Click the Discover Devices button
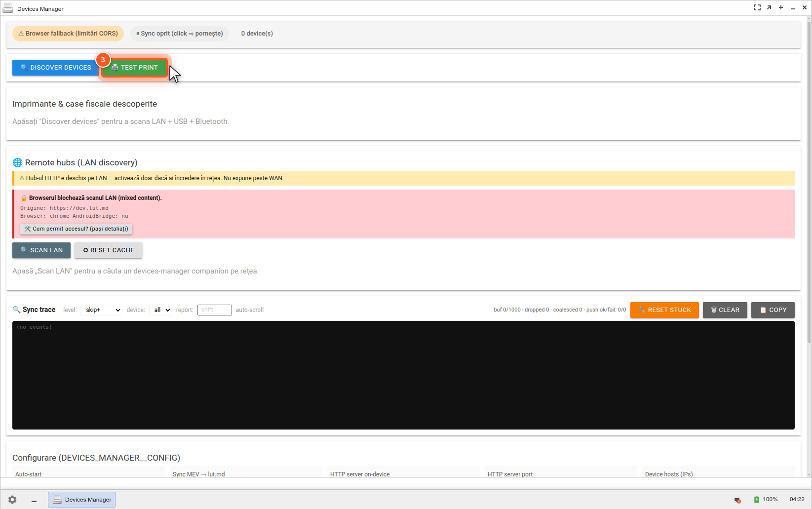The image size is (812, 509). pyautogui.click(x=56, y=68)
